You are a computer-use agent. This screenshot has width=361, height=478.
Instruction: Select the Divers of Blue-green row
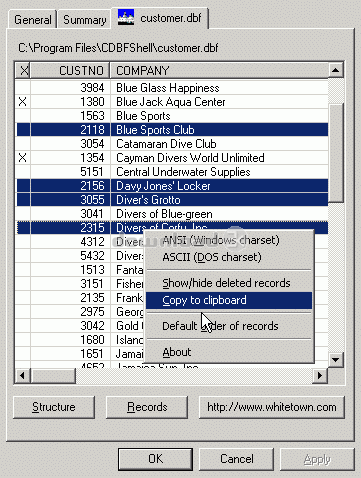[172, 214]
